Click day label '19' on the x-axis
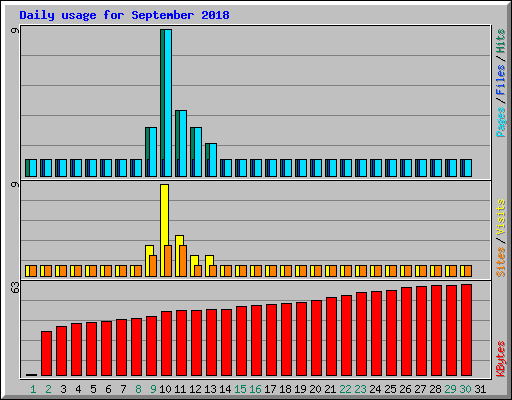This screenshot has height=400, width=512. coord(300,389)
